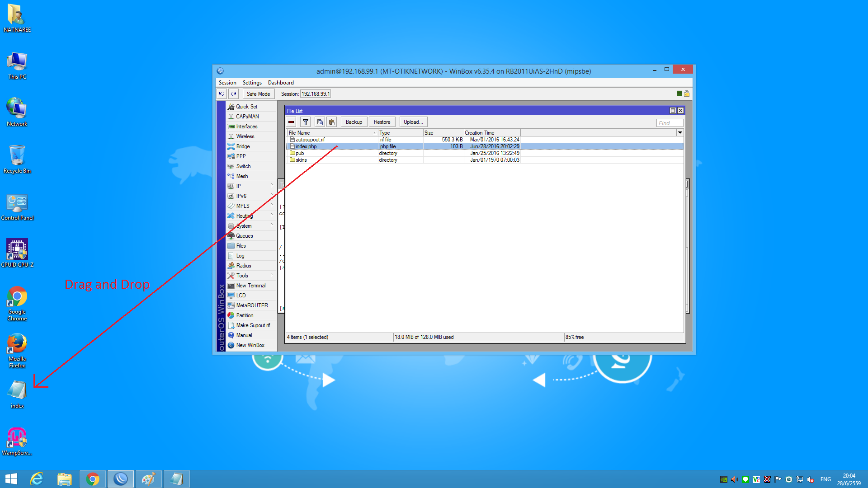Open the Dashboard menu
Viewport: 868px width, 488px height.
(x=281, y=83)
